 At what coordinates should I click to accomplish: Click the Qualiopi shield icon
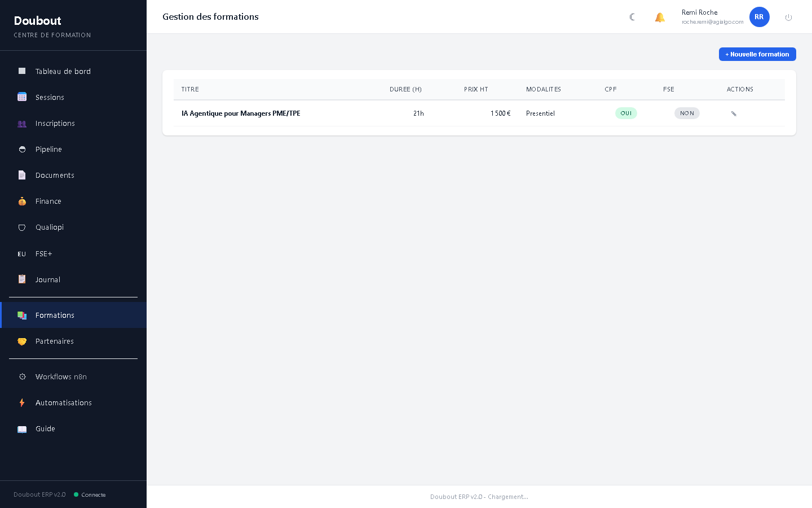22,227
